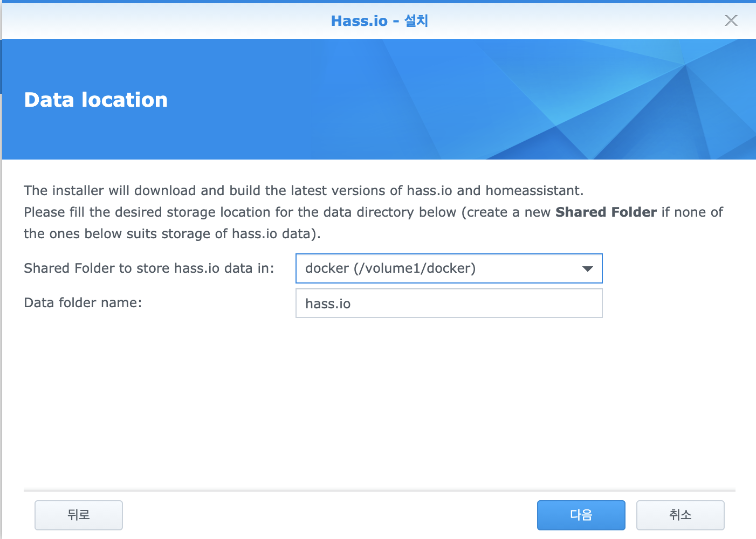756x539 pixels.
Task: Click the 'Hass.io - 설치' window title
Action: click(x=380, y=21)
